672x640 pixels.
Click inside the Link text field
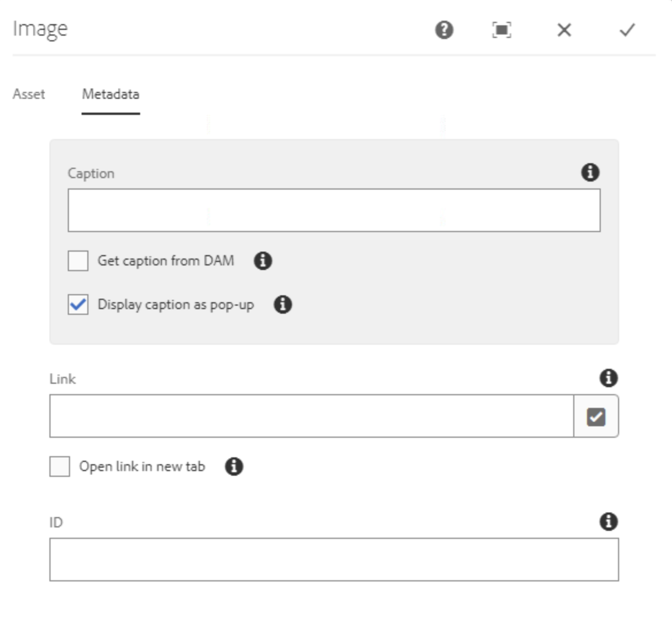point(311,416)
